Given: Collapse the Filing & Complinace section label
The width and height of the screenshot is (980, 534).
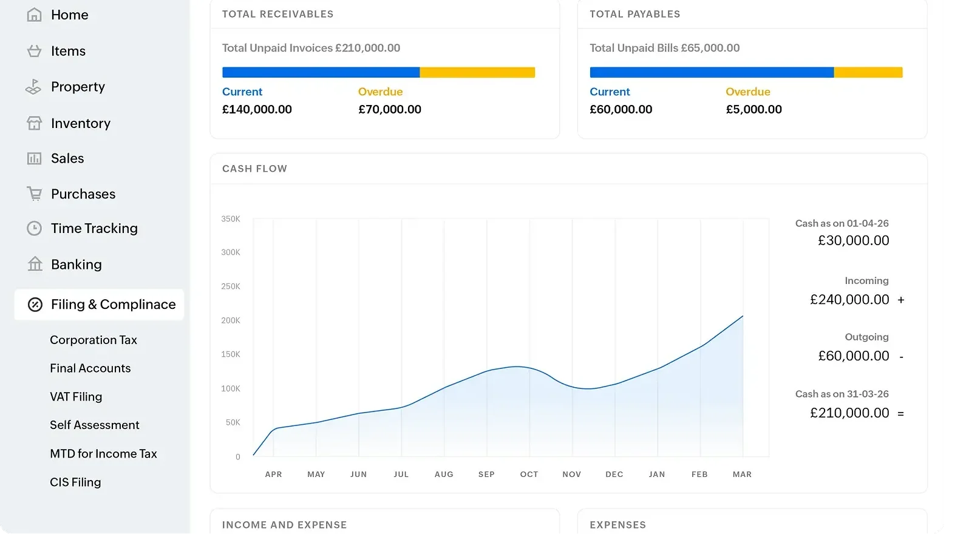Looking at the screenshot, I should (114, 304).
